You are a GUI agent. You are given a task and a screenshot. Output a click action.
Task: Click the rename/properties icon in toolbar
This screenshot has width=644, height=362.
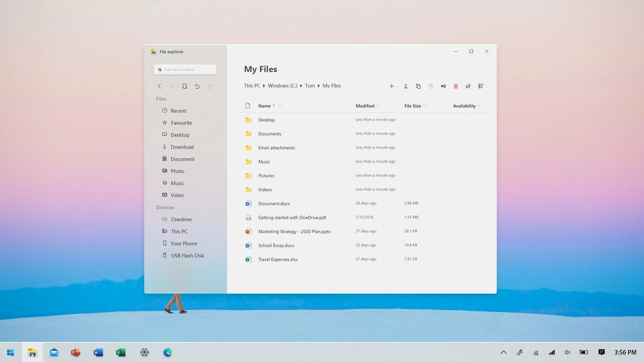443,86
